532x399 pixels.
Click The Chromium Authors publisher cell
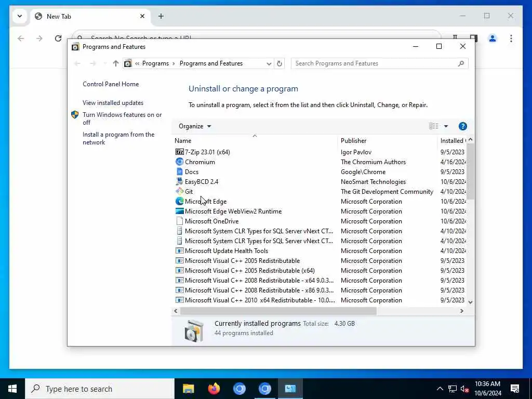(373, 162)
